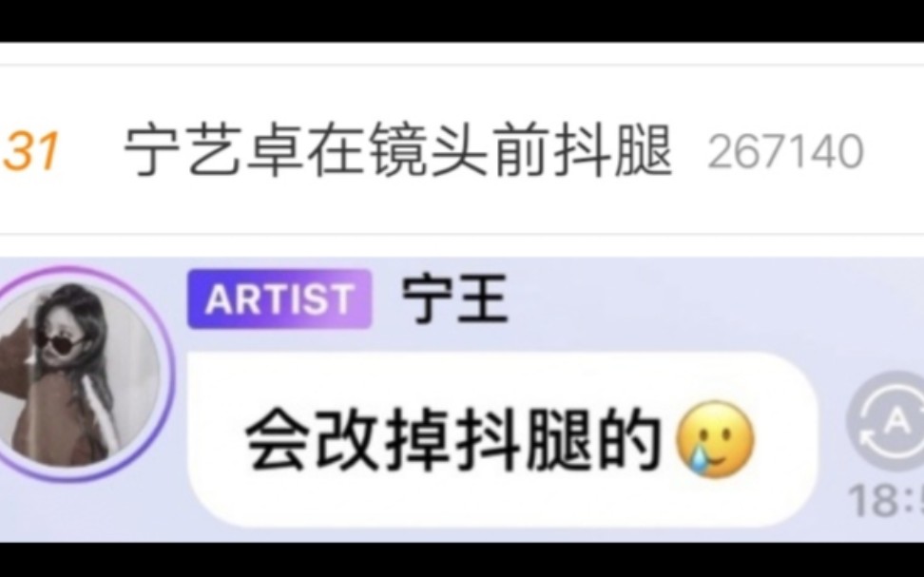Click the letter A inside translate icon

tap(896, 421)
